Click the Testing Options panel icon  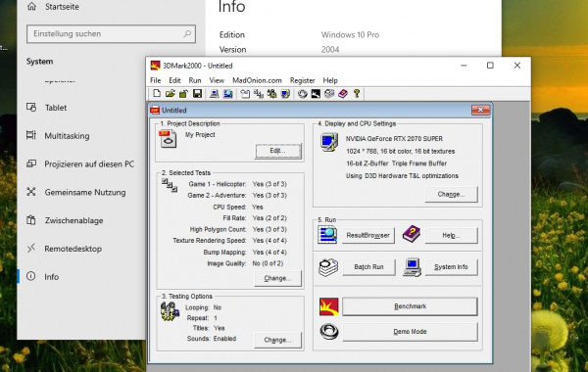pyautogui.click(x=170, y=311)
